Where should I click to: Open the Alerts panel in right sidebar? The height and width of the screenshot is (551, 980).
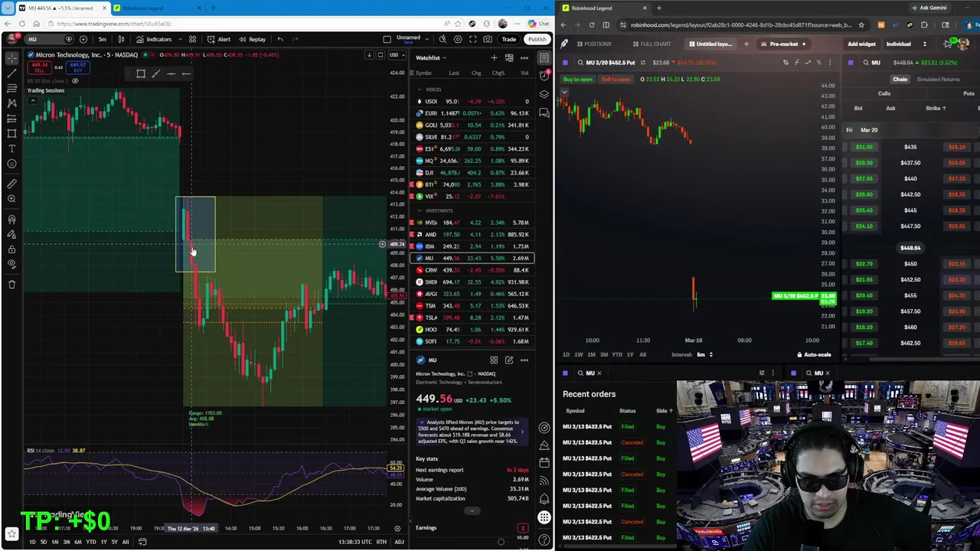(544, 75)
